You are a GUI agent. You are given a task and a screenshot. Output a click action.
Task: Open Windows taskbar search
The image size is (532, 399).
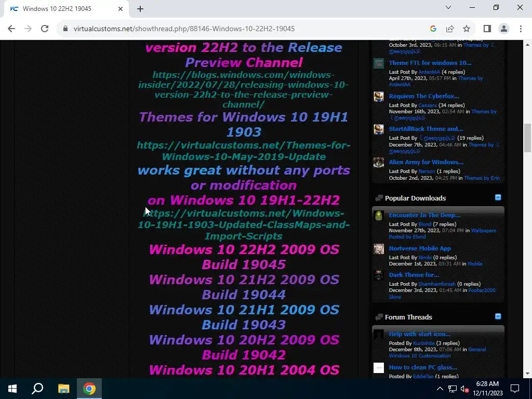click(37, 389)
